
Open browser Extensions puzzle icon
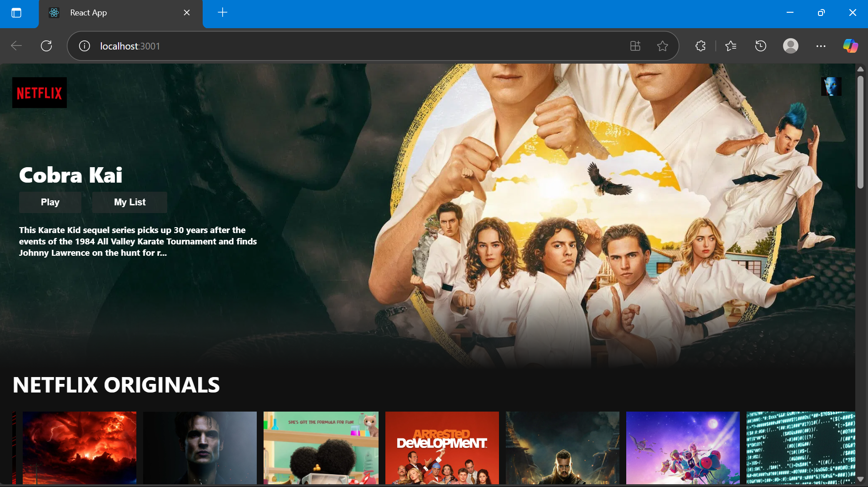click(700, 46)
